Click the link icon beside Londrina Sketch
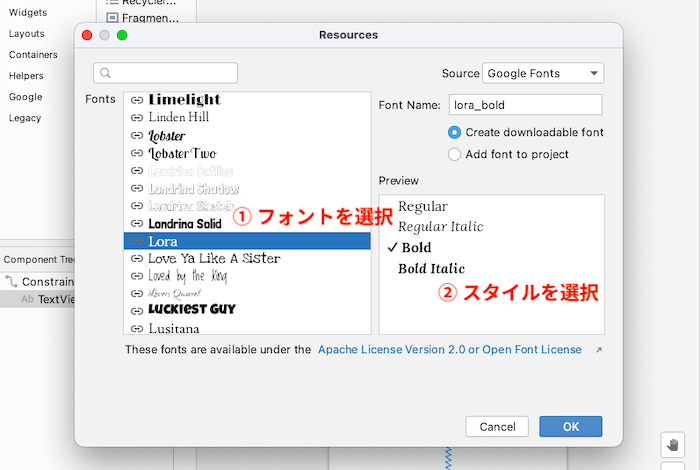The width and height of the screenshot is (700, 470). point(137,205)
